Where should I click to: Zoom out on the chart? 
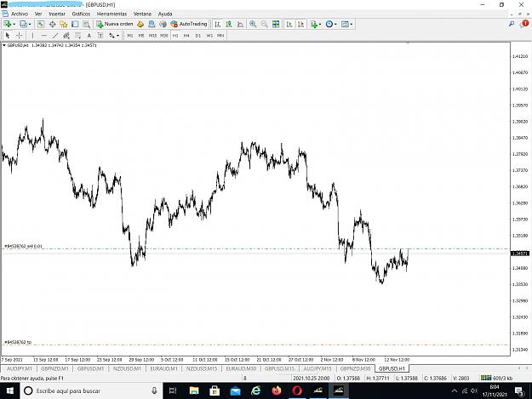[x=265, y=24]
